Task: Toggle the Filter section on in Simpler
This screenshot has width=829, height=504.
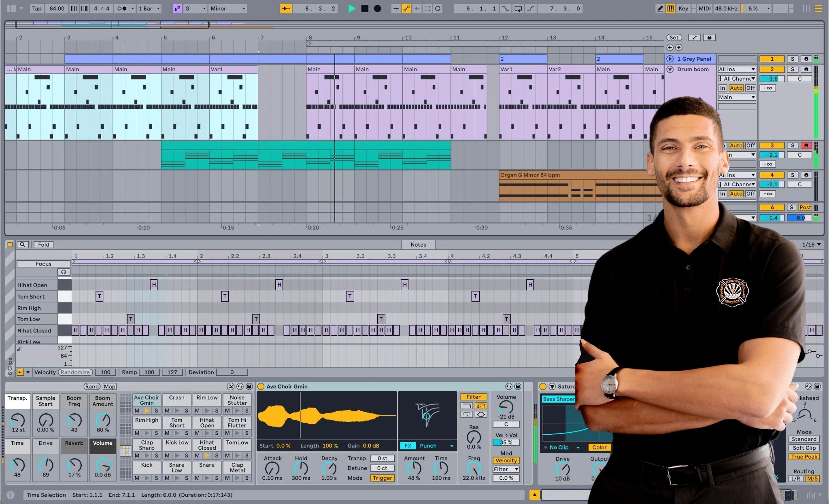Action: (x=473, y=397)
